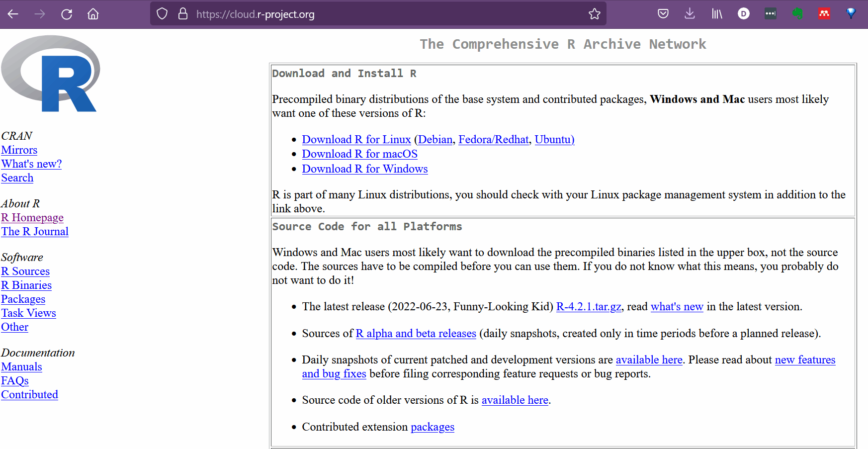The height and width of the screenshot is (449, 868).
Task: Open the browser home page
Action: pos(93,14)
